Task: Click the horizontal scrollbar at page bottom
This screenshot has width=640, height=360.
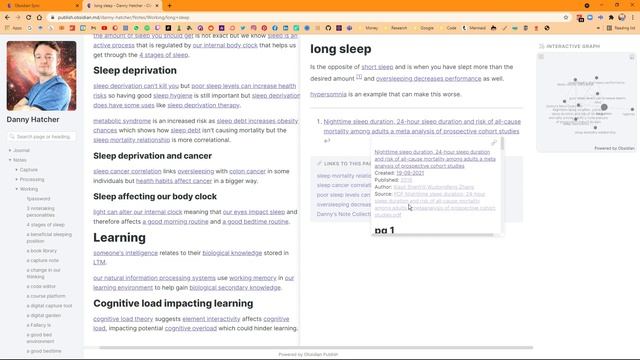Action: (x=316, y=348)
